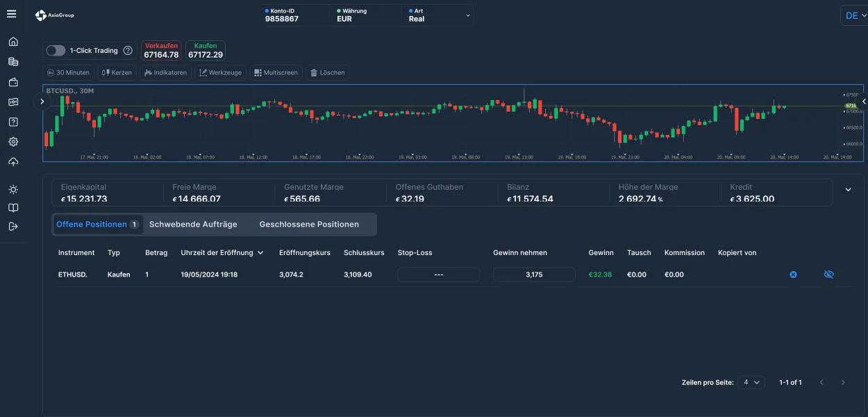Screen dimensions: 868x417
Task: Enable the 1-Click Trading switch
Action: point(56,51)
